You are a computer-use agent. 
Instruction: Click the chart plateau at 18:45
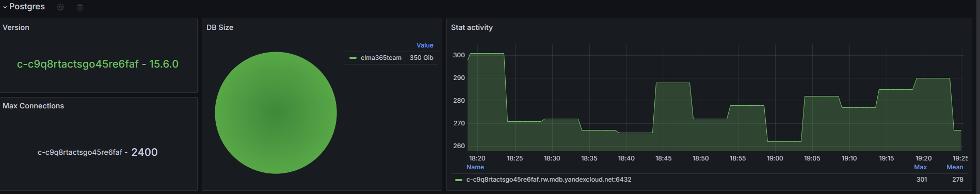point(672,83)
